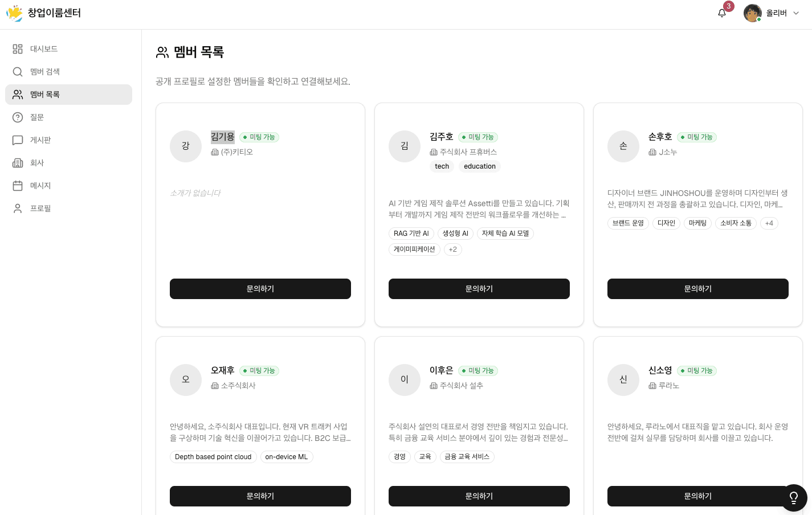
Task: Click 문의하기 on 오재후's card
Action: click(x=260, y=496)
